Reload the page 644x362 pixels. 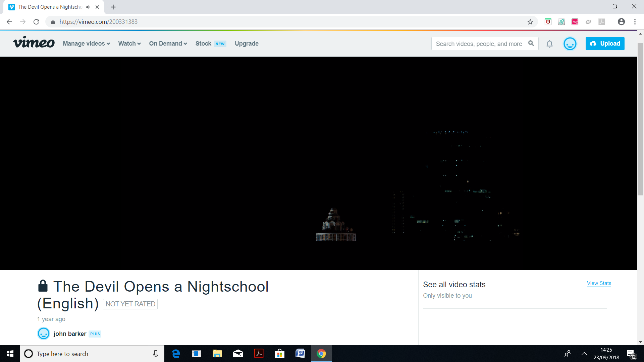click(36, 22)
